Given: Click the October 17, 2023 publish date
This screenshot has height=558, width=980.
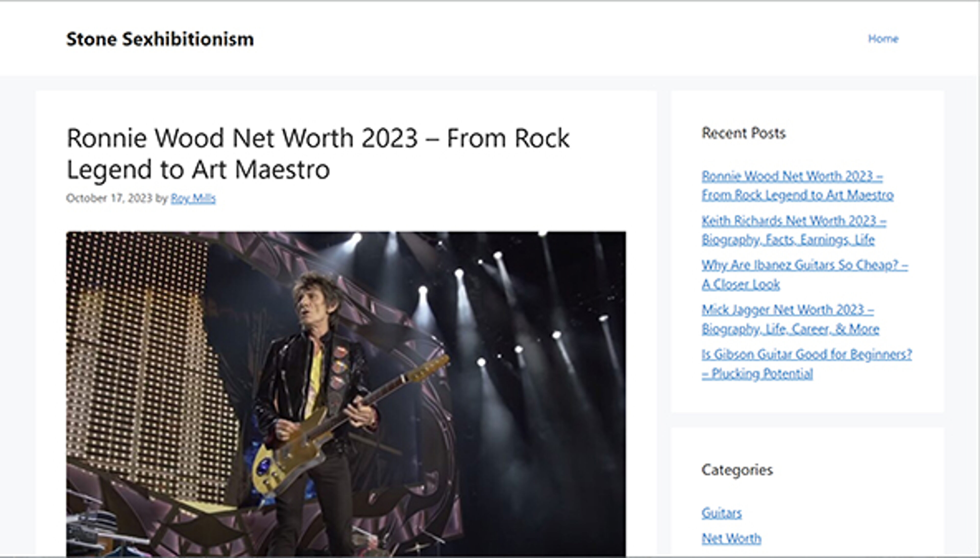Looking at the screenshot, I should click(x=109, y=199).
